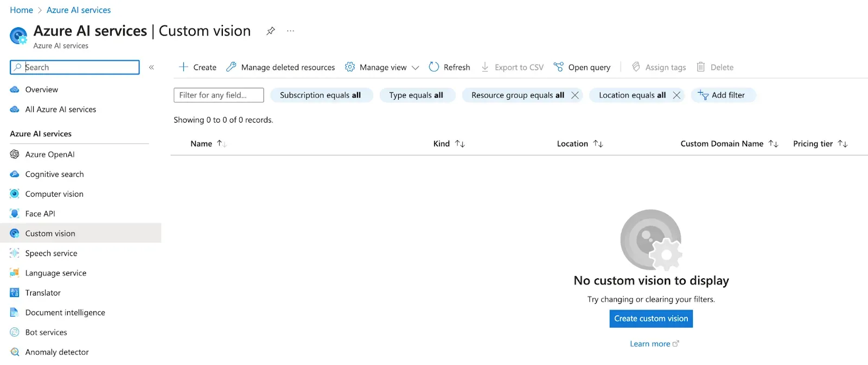Click Assign tags
Image resolution: width=868 pixels, height=365 pixels.
click(x=659, y=67)
